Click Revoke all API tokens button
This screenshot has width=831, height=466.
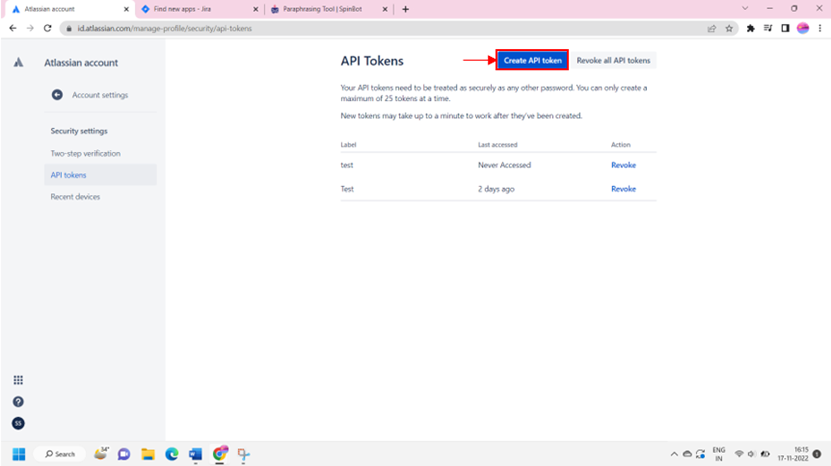point(613,60)
